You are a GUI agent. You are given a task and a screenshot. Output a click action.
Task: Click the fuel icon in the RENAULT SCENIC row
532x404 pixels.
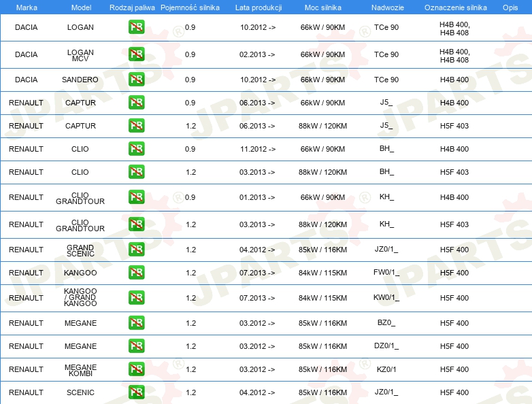[136, 392]
